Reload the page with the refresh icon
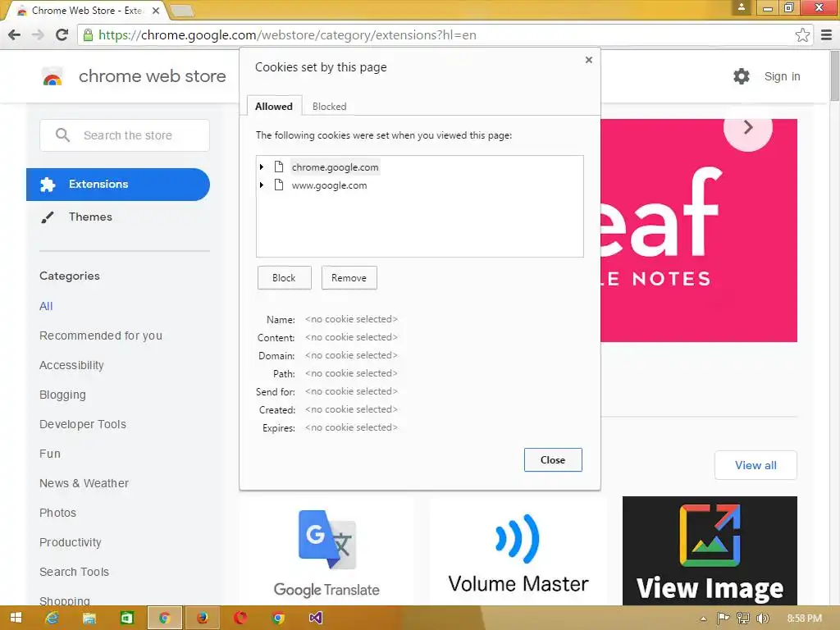This screenshot has height=630, width=840. 62,34
